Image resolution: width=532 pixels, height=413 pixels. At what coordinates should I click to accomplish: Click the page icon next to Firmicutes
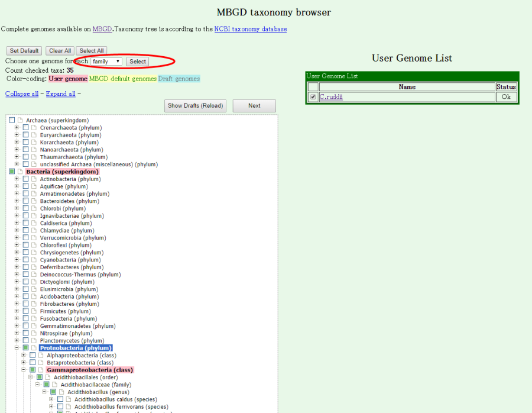point(34,311)
